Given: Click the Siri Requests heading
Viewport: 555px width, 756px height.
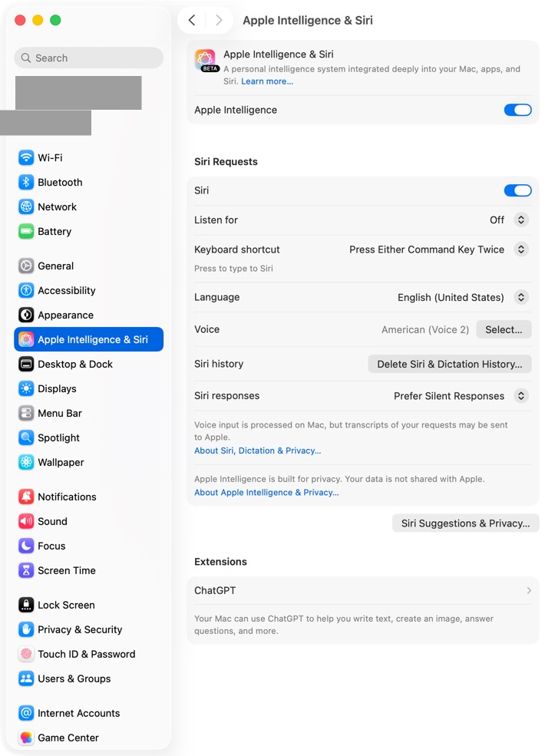Looking at the screenshot, I should tap(226, 162).
